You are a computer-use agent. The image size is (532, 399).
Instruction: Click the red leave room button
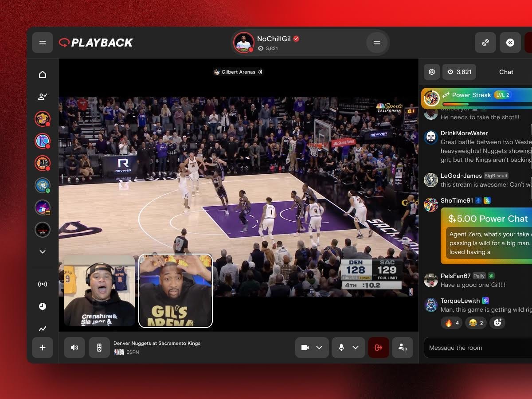[379, 348]
